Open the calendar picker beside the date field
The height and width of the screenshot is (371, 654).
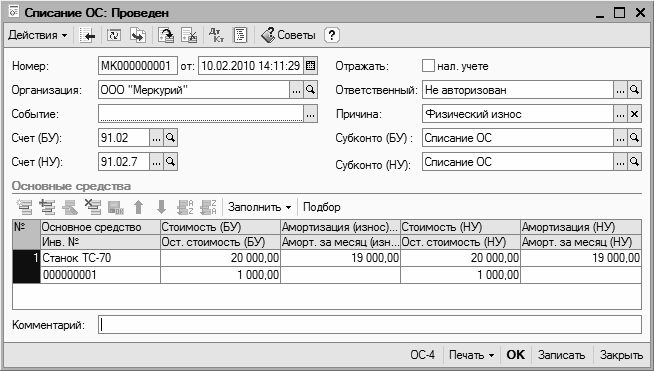pyautogui.click(x=310, y=66)
